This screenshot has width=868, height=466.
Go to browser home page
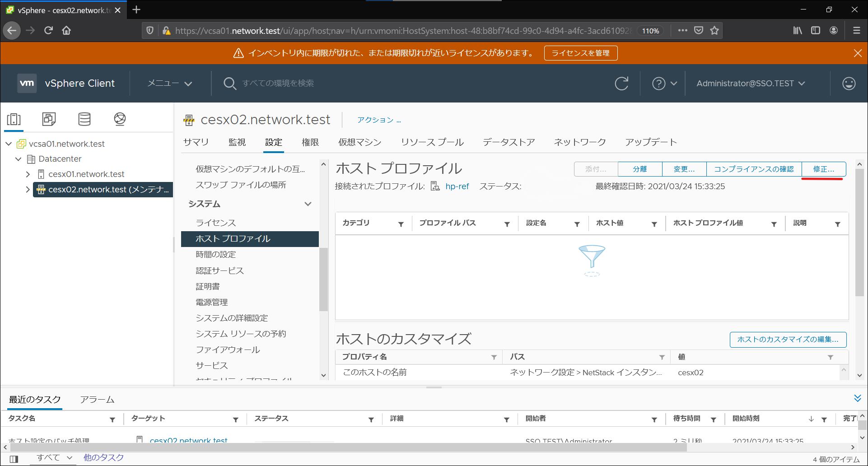click(66, 30)
